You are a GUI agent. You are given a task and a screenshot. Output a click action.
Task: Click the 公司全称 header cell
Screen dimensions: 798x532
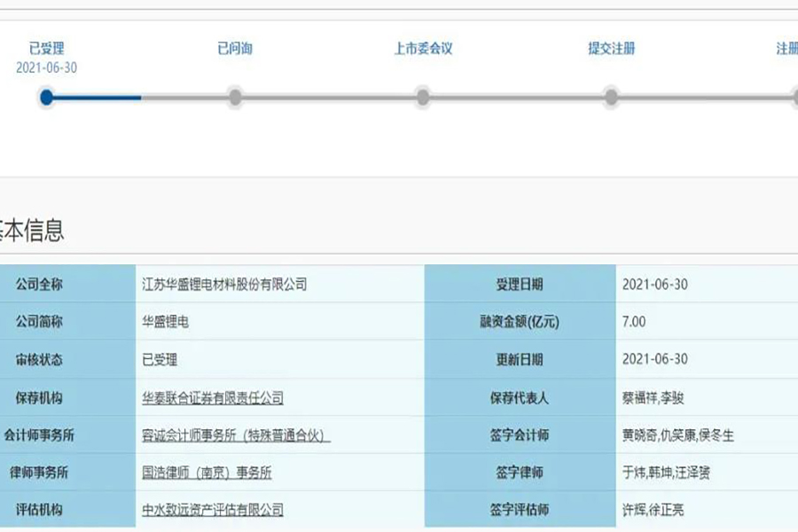(67, 284)
